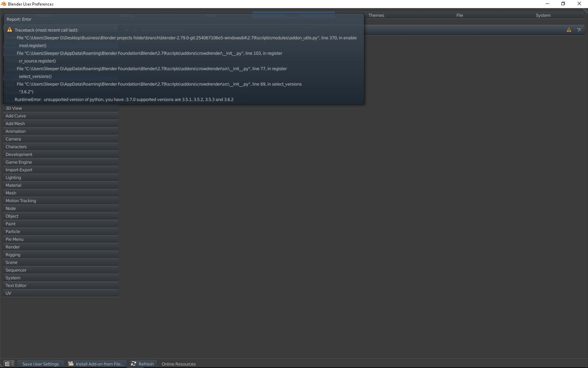588x368 pixels.
Task: Click the refresh arrows icon
Action: 133,363
